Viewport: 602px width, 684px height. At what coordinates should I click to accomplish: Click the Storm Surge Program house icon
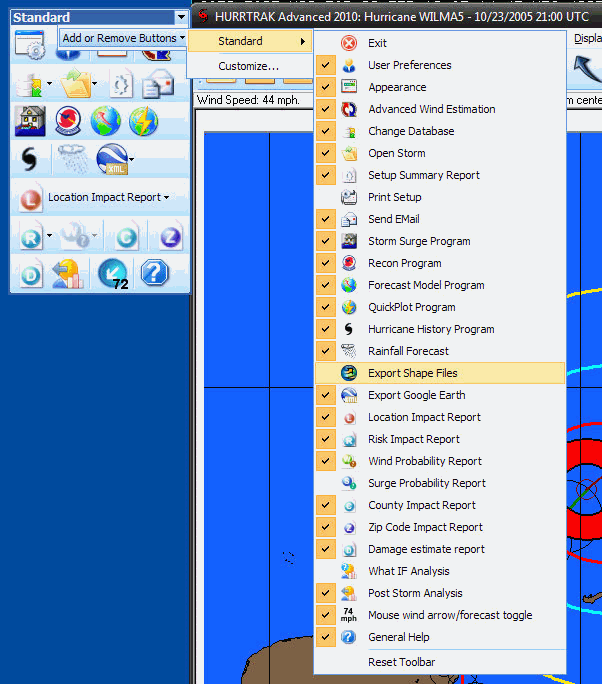30,121
